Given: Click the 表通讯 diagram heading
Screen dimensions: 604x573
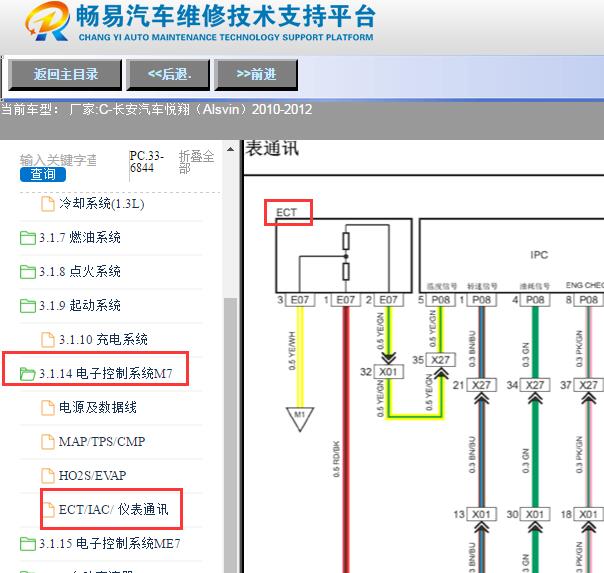Looking at the screenshot, I should [272, 148].
